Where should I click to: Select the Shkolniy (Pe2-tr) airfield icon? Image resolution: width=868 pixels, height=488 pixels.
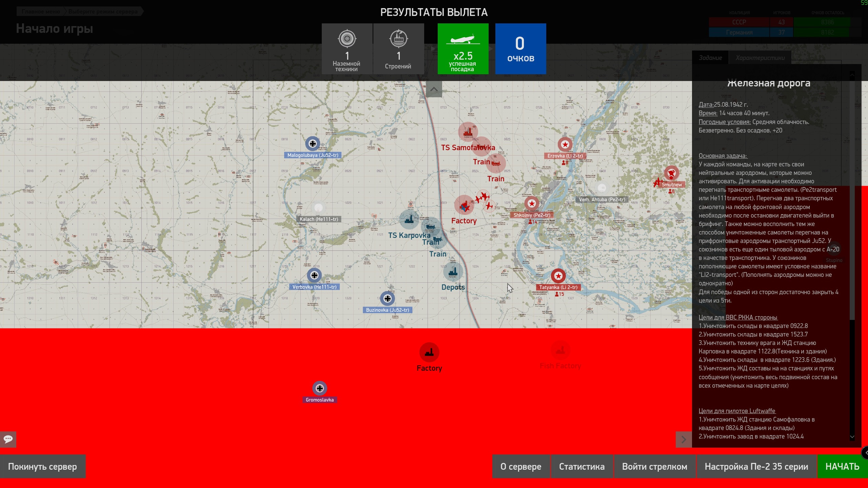click(x=532, y=204)
